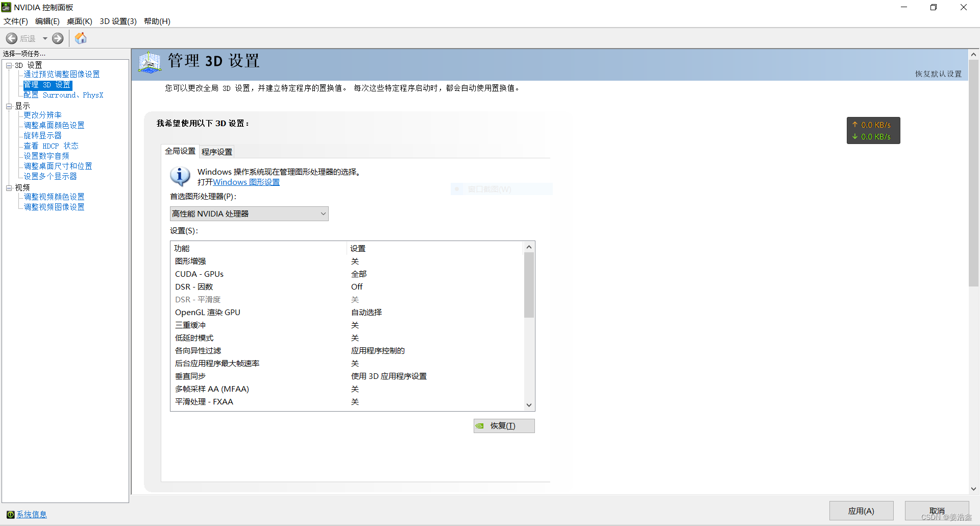Click the back navigation arrow icon
The image size is (980, 526).
(11, 38)
